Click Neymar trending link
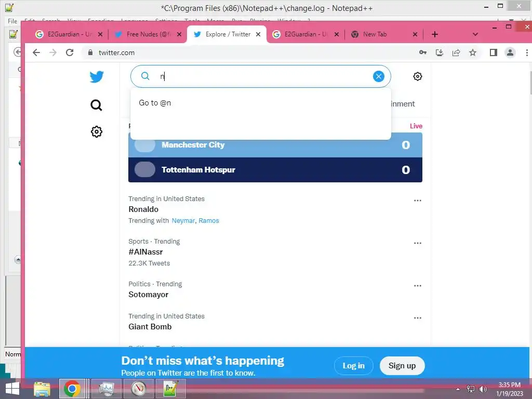The height and width of the screenshot is (399, 532). click(x=183, y=220)
